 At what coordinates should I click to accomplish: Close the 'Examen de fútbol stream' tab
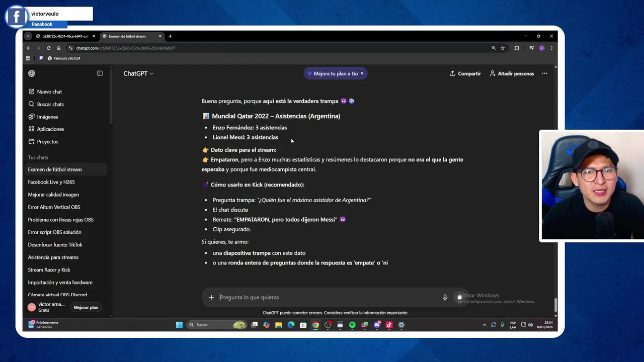[160, 36]
